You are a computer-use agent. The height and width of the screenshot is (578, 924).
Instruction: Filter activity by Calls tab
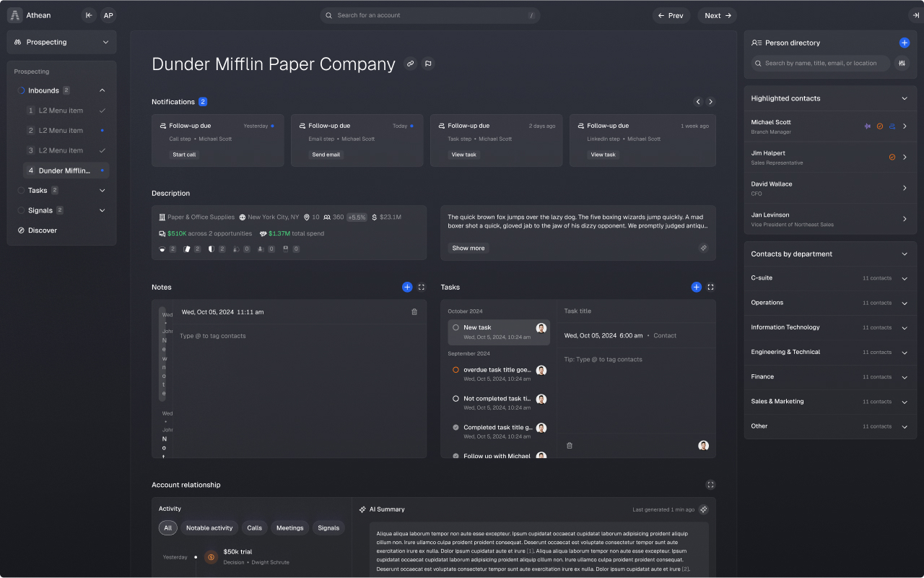(254, 528)
